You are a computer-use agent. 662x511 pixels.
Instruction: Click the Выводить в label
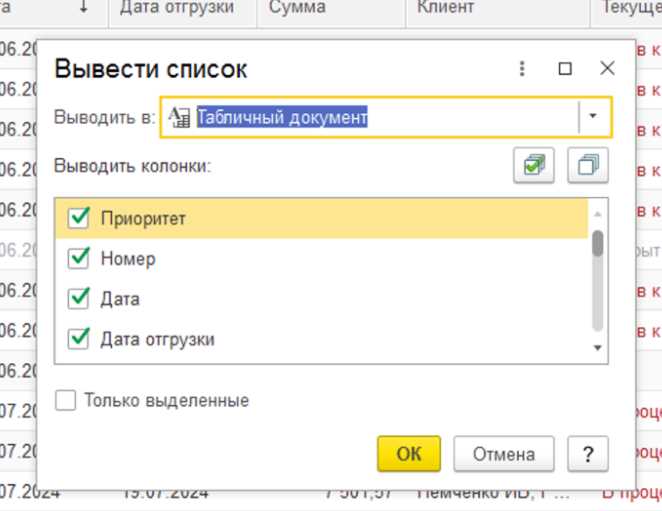[x=105, y=117]
